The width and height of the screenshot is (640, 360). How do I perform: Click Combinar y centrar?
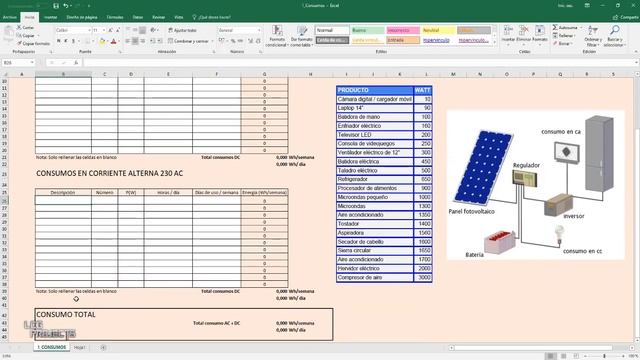[189, 41]
